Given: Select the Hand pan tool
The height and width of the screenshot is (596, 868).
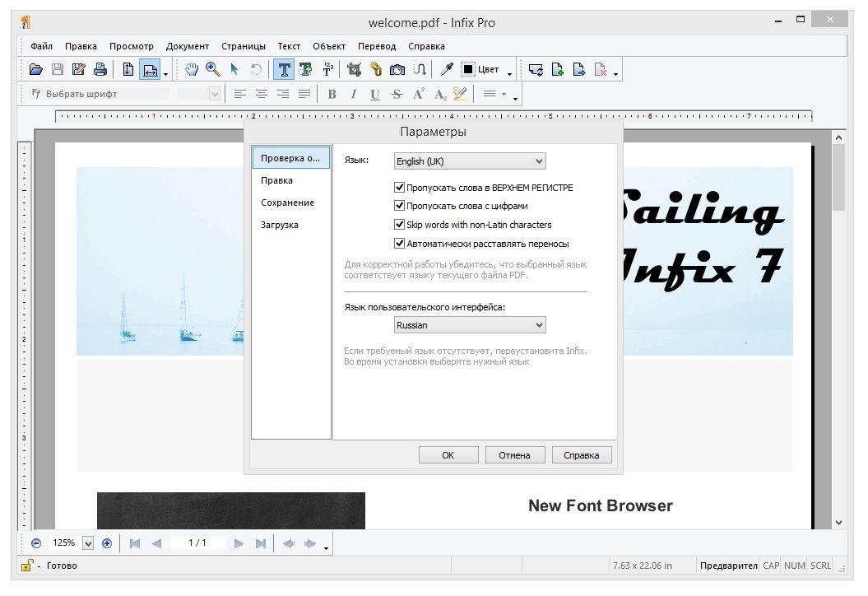Looking at the screenshot, I should point(192,70).
